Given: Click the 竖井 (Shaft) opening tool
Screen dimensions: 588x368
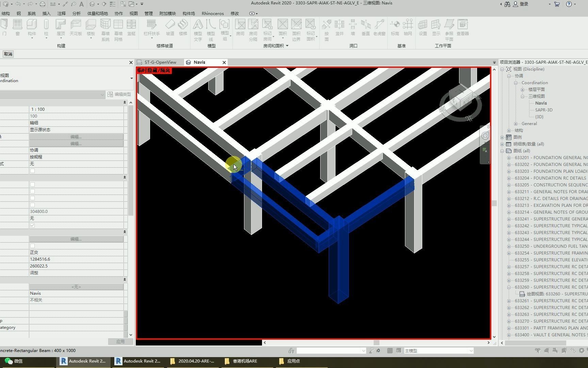Looking at the screenshot, I should pyautogui.click(x=339, y=27).
